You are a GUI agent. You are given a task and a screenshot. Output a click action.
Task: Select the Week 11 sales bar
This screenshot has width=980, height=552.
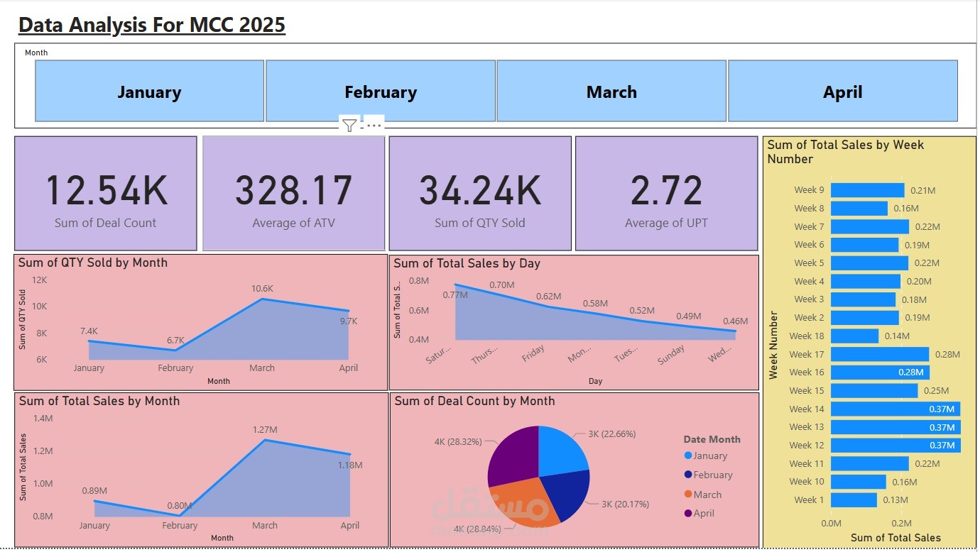870,463
